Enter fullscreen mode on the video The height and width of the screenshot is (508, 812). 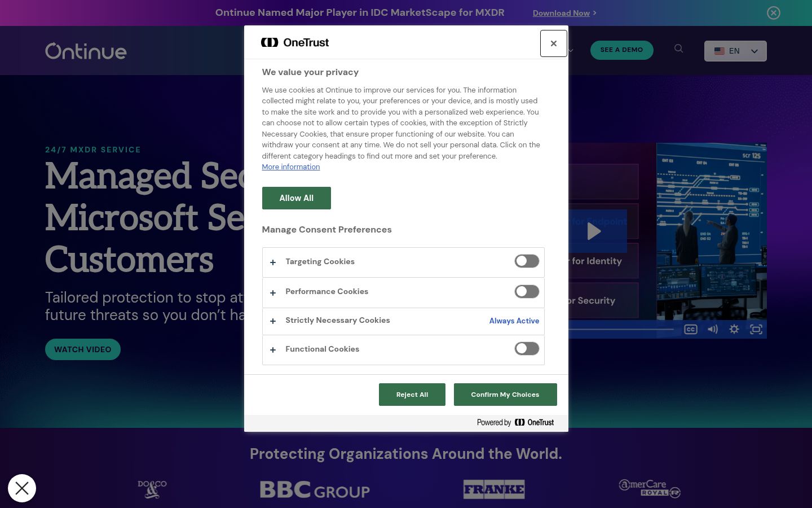coord(756,329)
